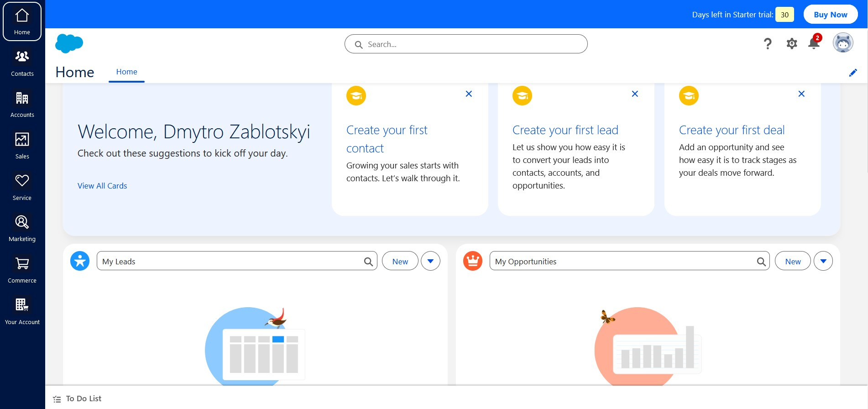868x409 pixels.
Task: Open Your Account in the sidebar
Action: point(22,312)
